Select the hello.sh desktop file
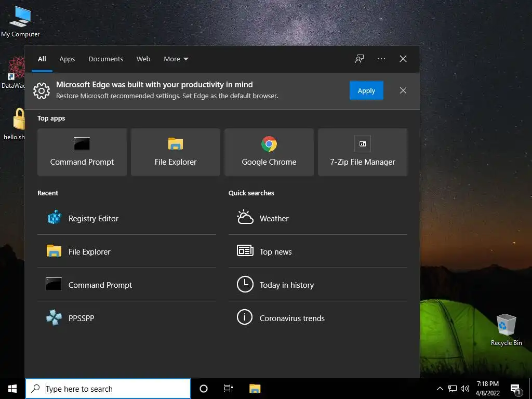The height and width of the screenshot is (399, 532). [14, 124]
